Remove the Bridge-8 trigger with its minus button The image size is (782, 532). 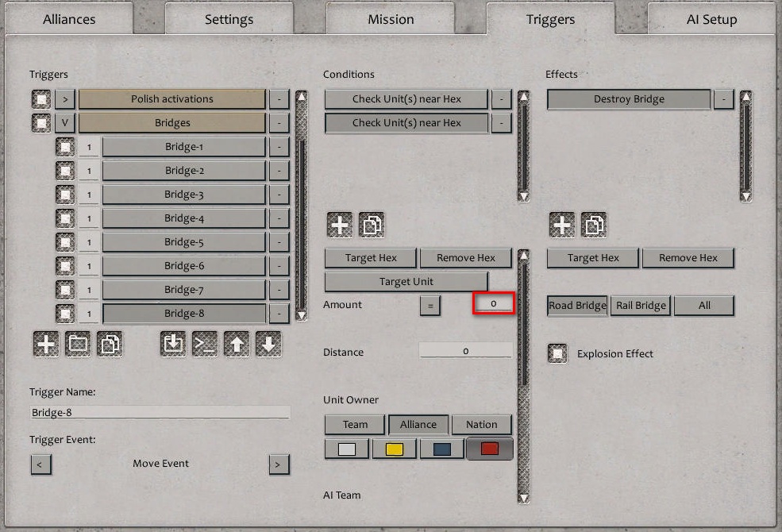[x=279, y=314]
